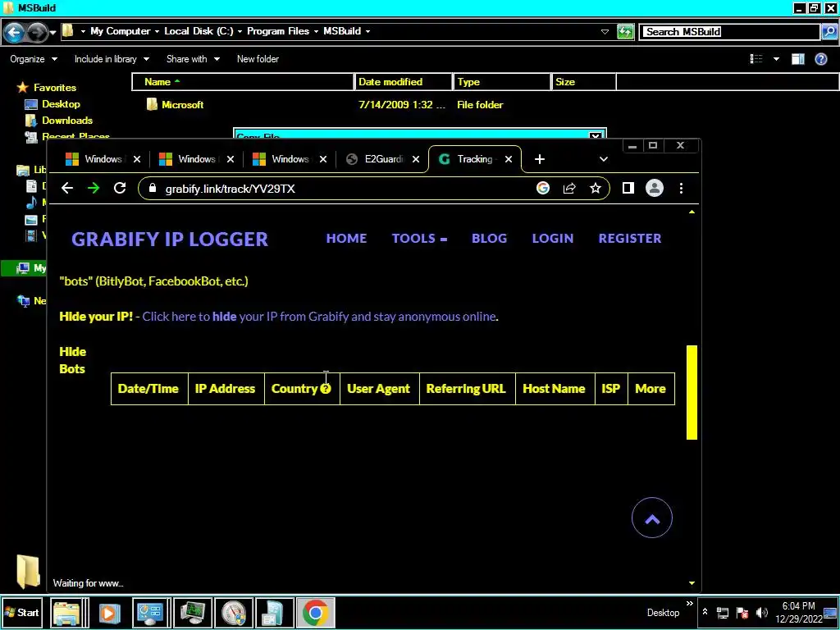
Task: Click the page scroll down arrow
Action: (692, 583)
